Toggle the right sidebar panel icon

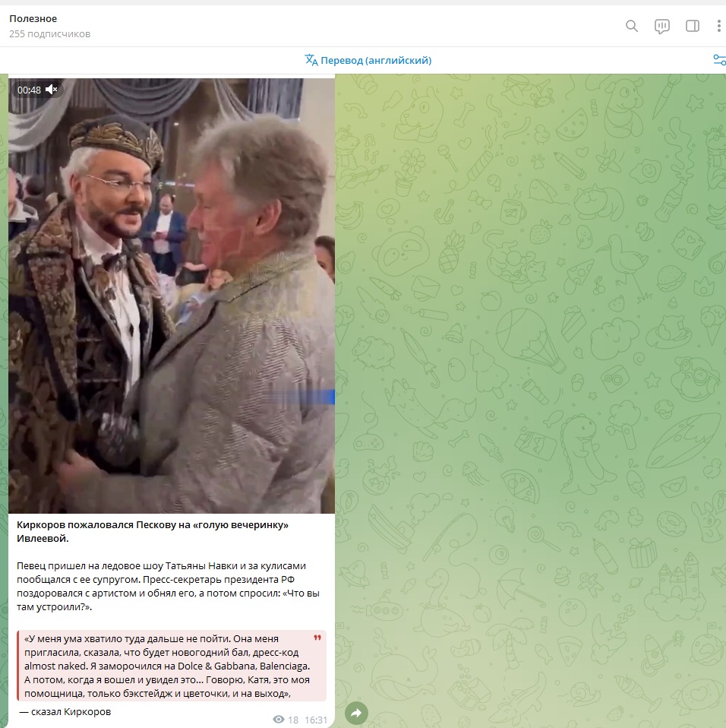click(x=692, y=26)
